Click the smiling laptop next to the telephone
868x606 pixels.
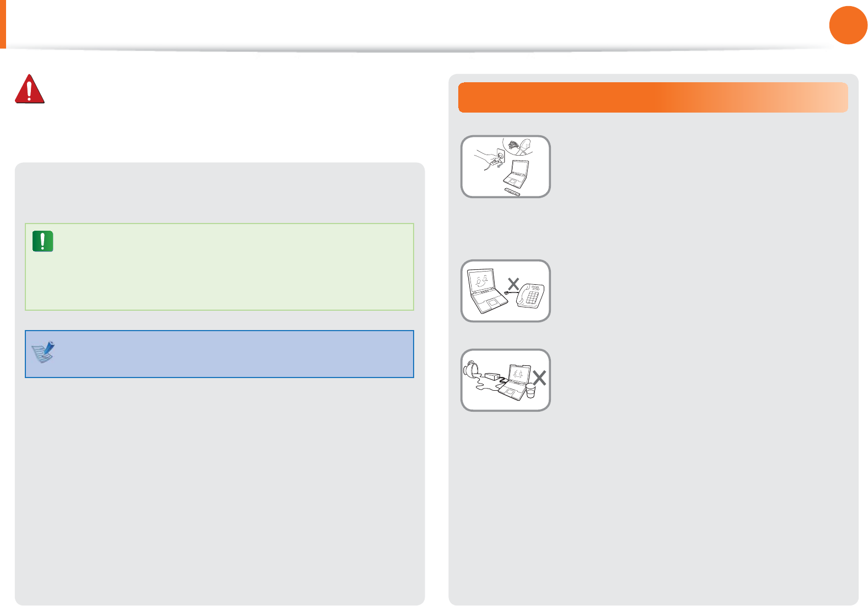tap(487, 291)
